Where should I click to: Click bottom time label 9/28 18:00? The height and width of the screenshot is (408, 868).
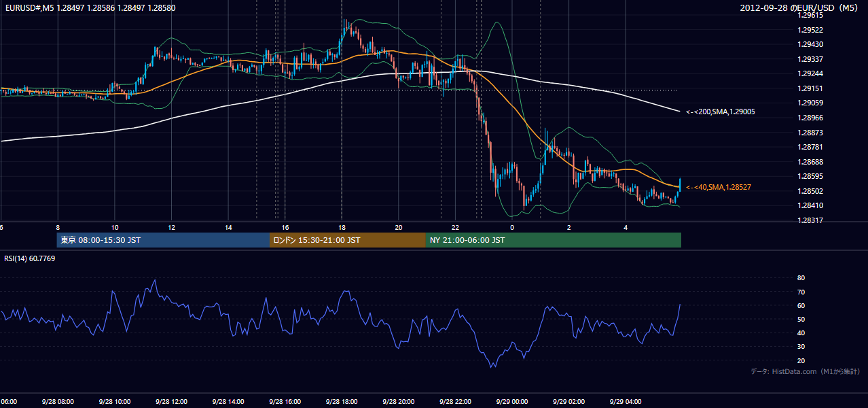[x=342, y=402]
